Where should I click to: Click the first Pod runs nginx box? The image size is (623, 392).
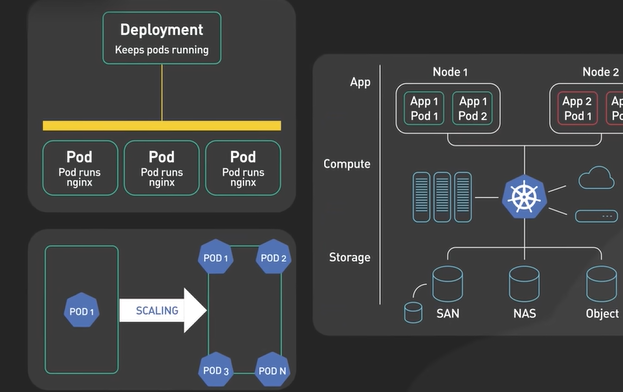[80, 168]
